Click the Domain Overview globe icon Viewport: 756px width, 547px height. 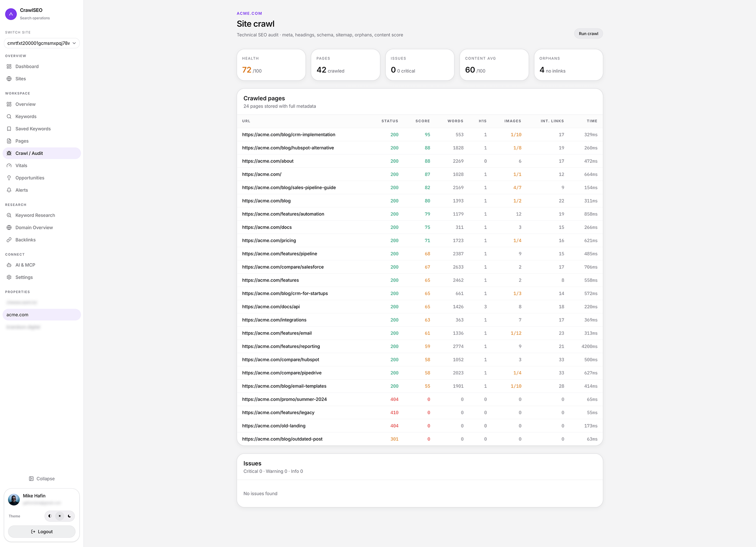pyautogui.click(x=9, y=227)
